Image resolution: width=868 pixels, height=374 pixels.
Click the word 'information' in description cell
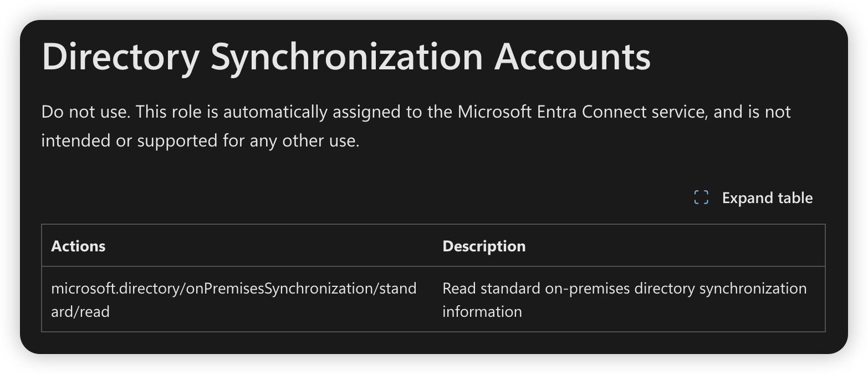click(482, 312)
